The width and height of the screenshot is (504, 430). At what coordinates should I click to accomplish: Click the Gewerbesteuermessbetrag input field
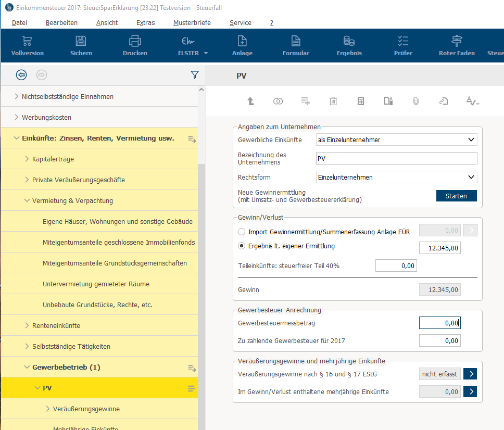click(x=439, y=323)
